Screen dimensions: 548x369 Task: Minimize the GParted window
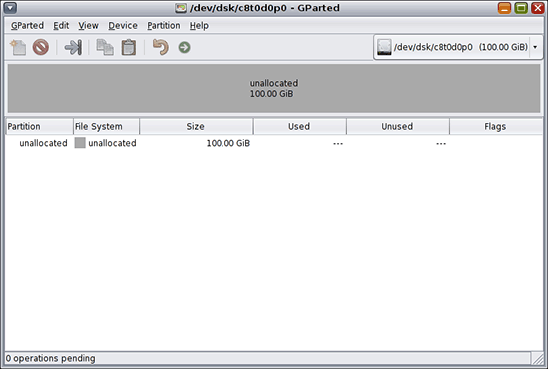pyautogui.click(x=504, y=8)
